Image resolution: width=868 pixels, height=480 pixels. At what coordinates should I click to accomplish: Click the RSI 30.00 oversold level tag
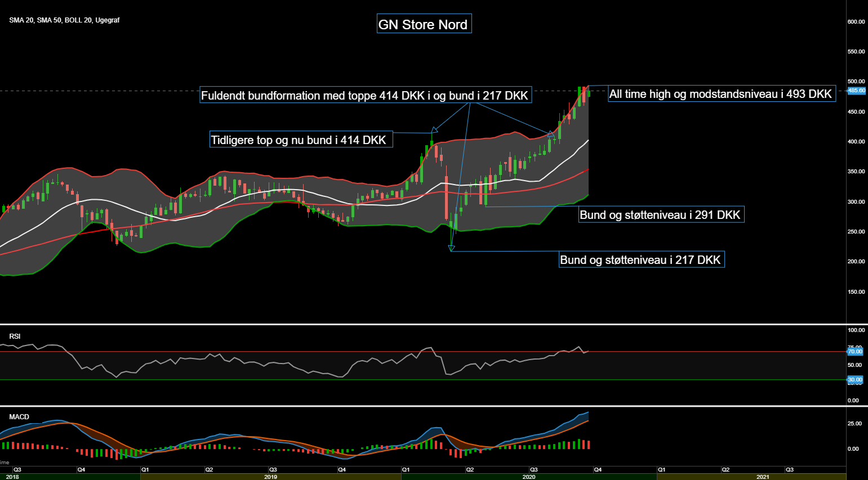click(x=855, y=380)
